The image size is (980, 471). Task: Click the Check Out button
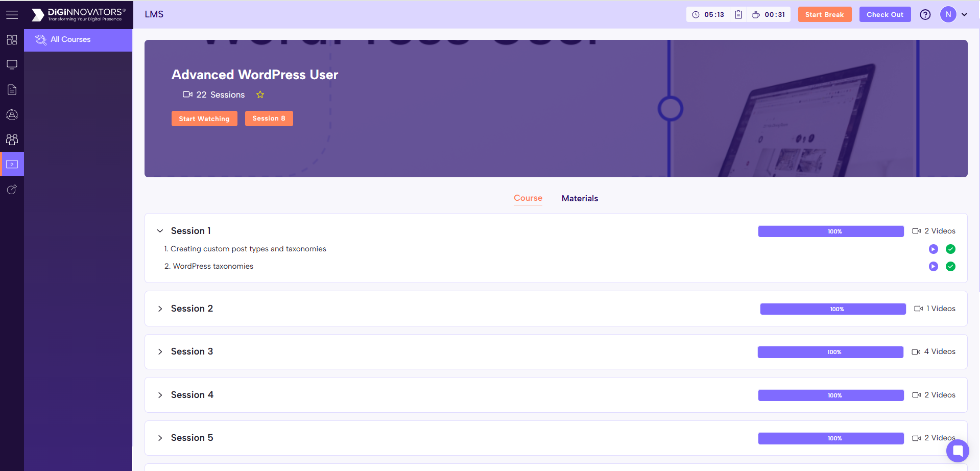pyautogui.click(x=885, y=14)
